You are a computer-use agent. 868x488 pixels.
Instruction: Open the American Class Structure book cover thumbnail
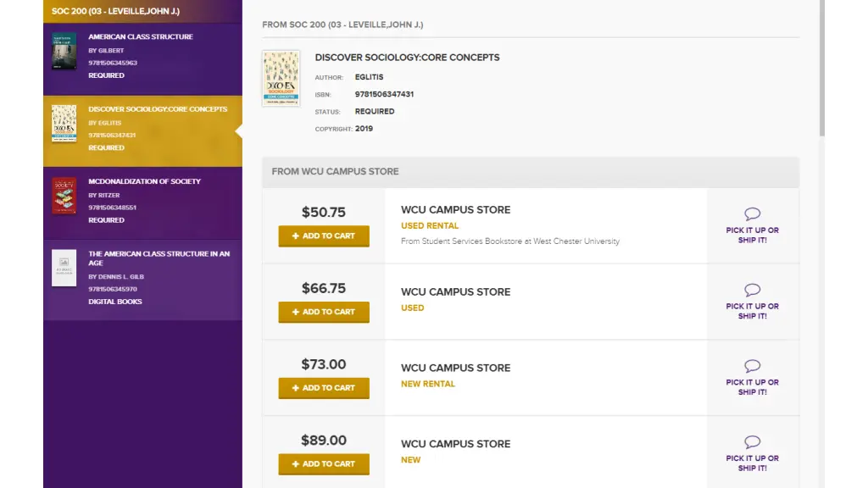[x=64, y=51]
